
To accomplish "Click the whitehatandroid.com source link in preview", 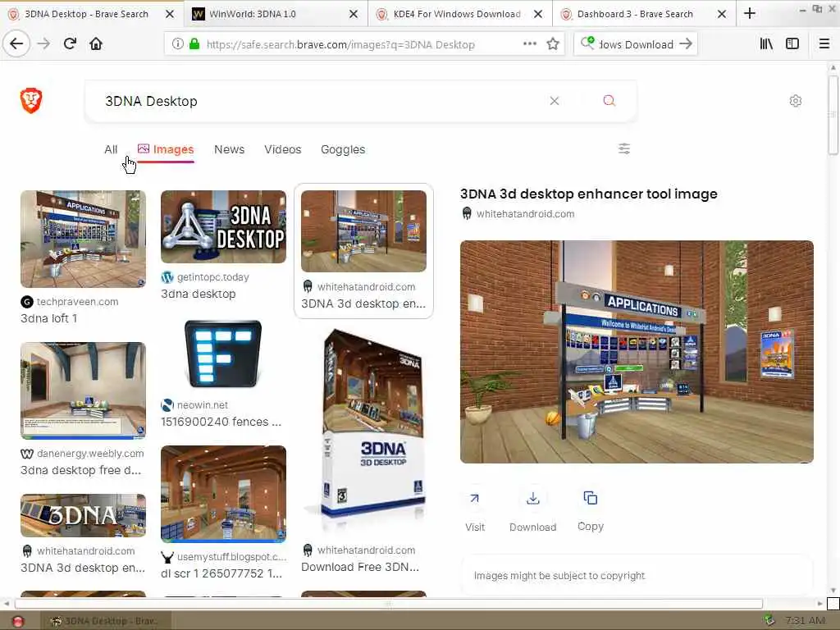I will [x=525, y=214].
